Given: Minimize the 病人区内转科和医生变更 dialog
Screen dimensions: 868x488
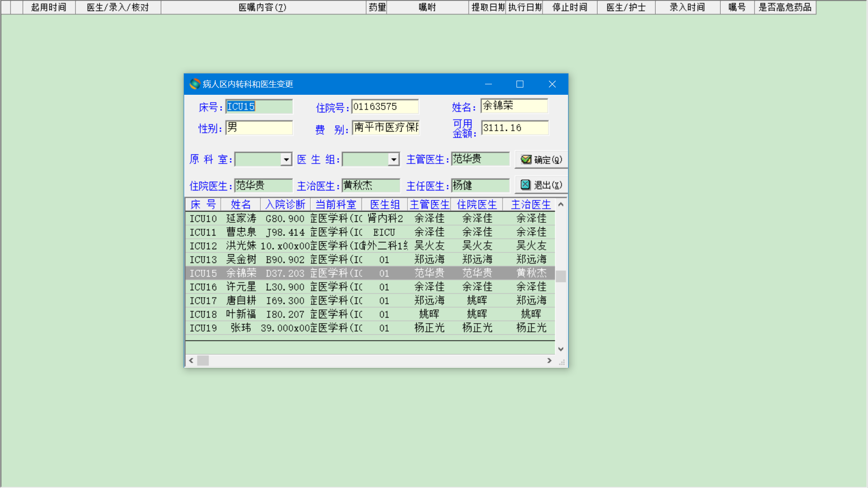Looking at the screenshot, I should tap(488, 84).
